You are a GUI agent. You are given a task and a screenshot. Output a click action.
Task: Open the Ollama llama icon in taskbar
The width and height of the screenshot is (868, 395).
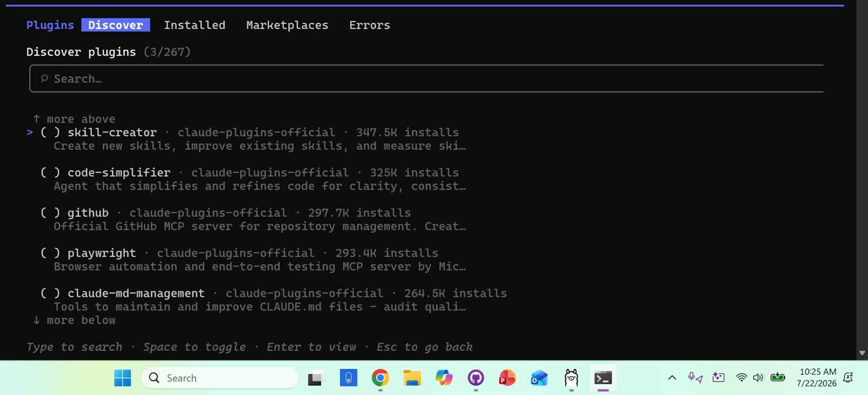coord(571,378)
